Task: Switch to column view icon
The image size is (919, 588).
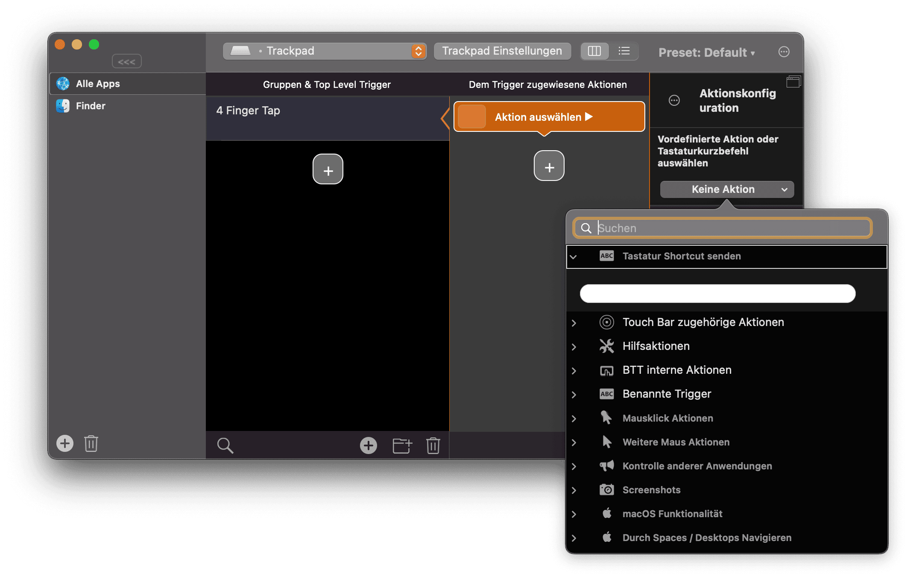Action: click(594, 51)
